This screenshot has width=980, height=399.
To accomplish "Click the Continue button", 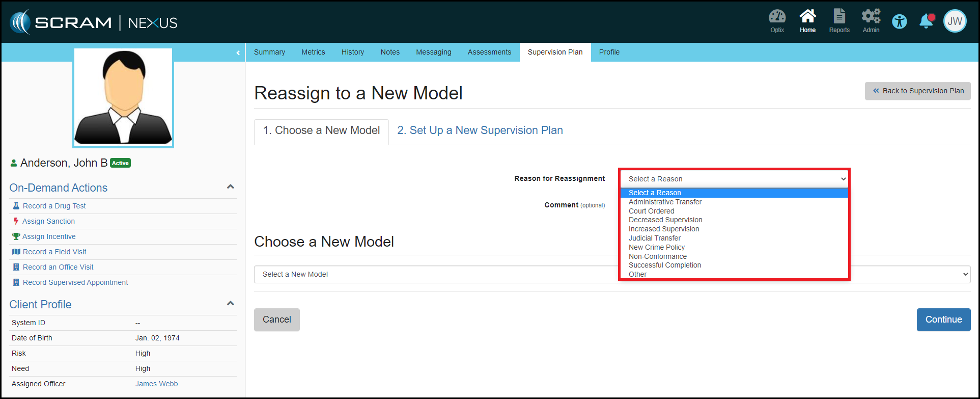I will (943, 320).
